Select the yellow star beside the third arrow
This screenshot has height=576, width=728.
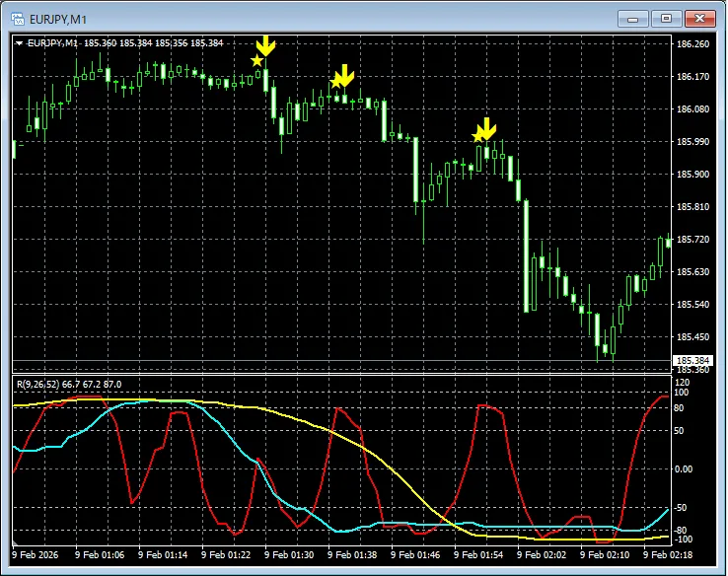point(478,136)
